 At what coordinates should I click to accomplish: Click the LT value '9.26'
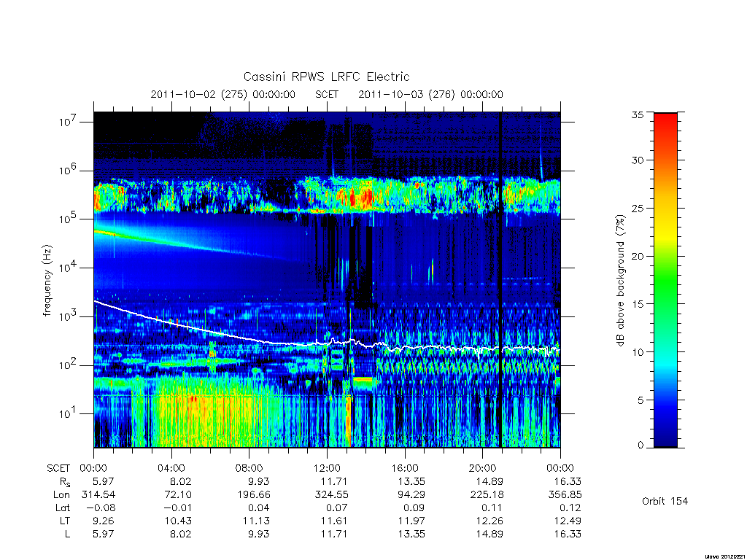pos(103,521)
